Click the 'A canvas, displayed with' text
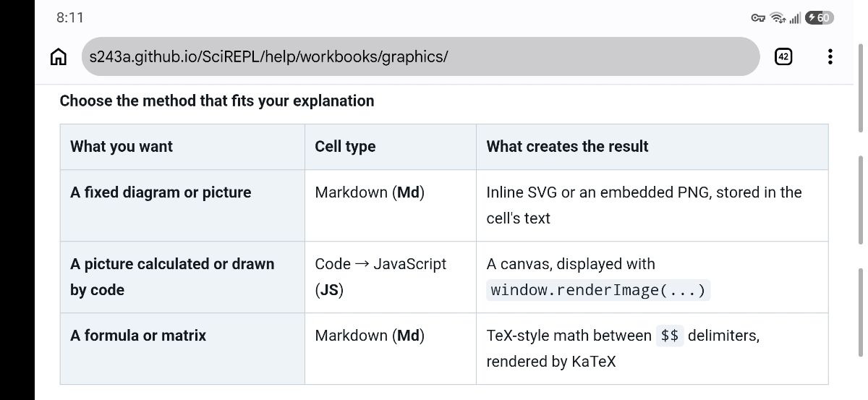 tap(571, 264)
